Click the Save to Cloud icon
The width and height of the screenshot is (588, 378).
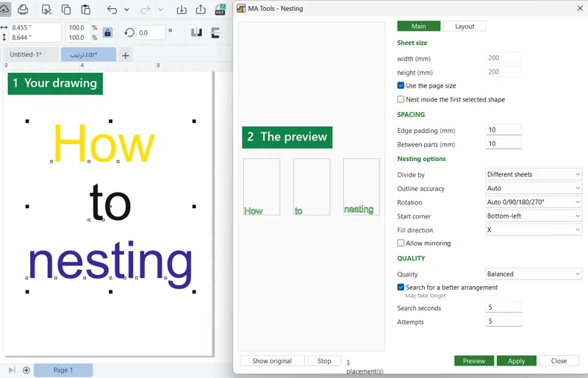click(4, 9)
